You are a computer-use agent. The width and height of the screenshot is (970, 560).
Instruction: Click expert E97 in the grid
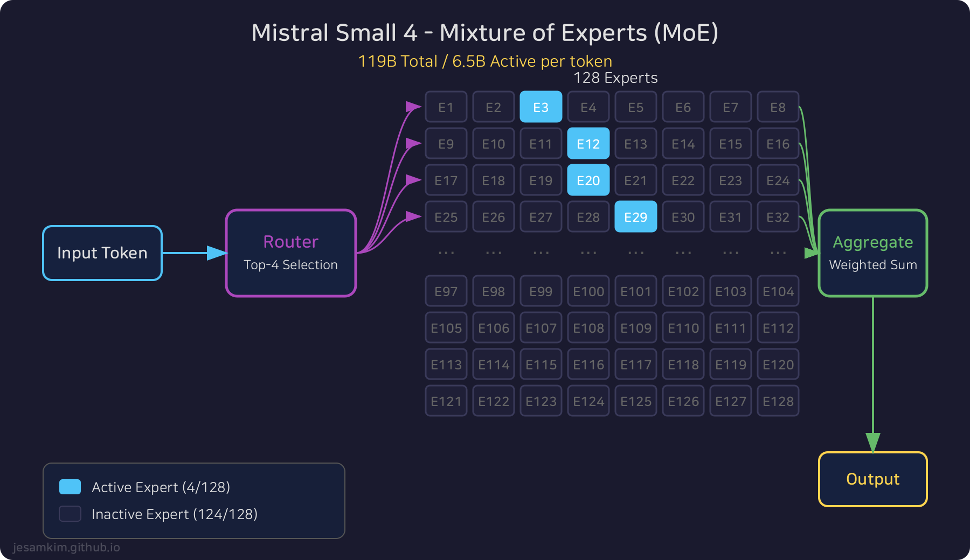pos(446,291)
